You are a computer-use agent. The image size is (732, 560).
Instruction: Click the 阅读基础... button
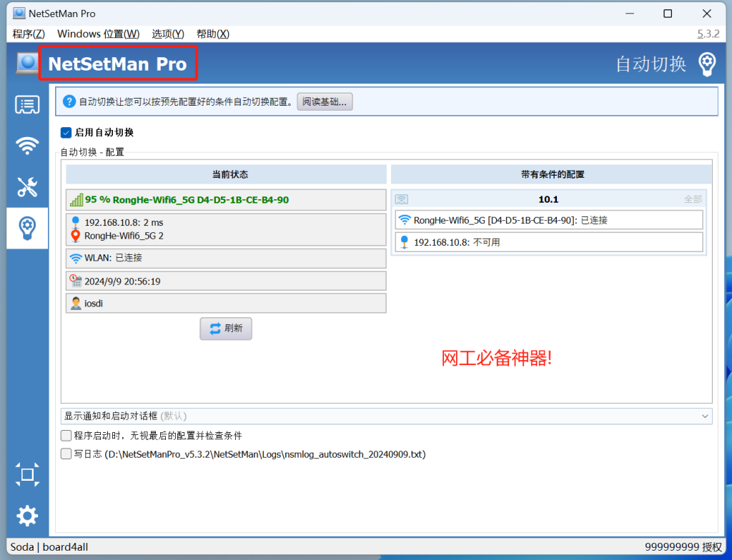tap(325, 101)
